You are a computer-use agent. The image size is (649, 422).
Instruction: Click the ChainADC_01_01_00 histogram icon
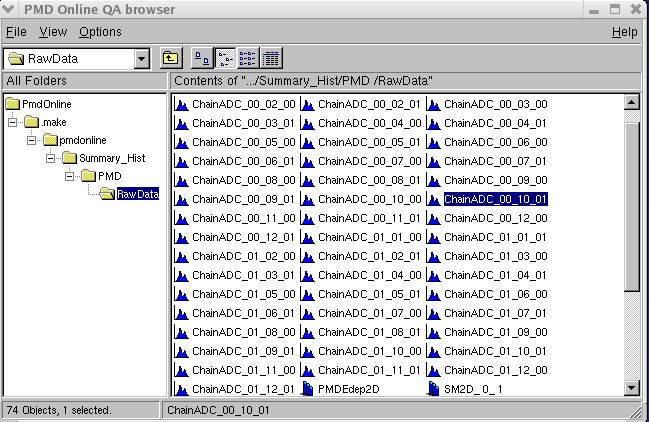click(x=307, y=238)
